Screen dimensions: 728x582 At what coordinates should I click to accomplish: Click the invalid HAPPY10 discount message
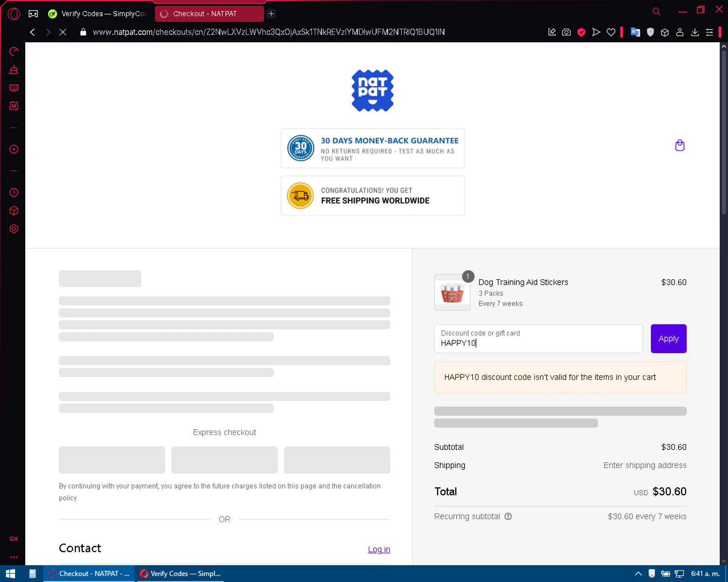coord(560,377)
